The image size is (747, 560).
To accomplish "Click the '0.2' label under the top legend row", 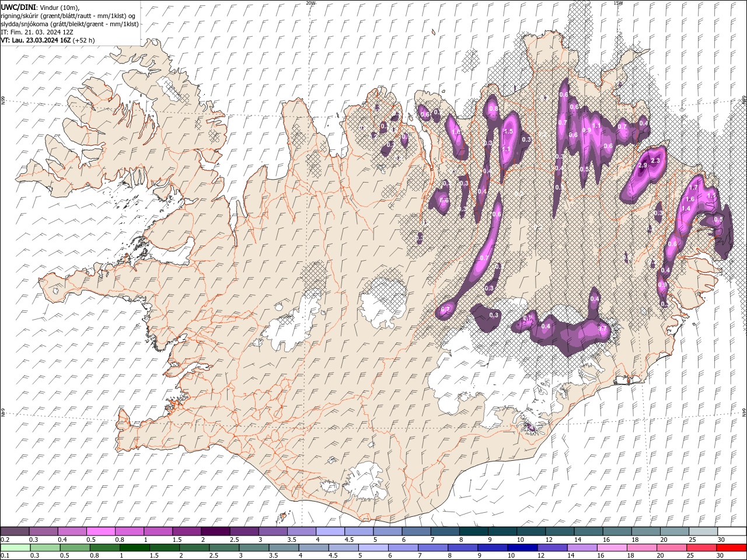I will tap(5, 540).
